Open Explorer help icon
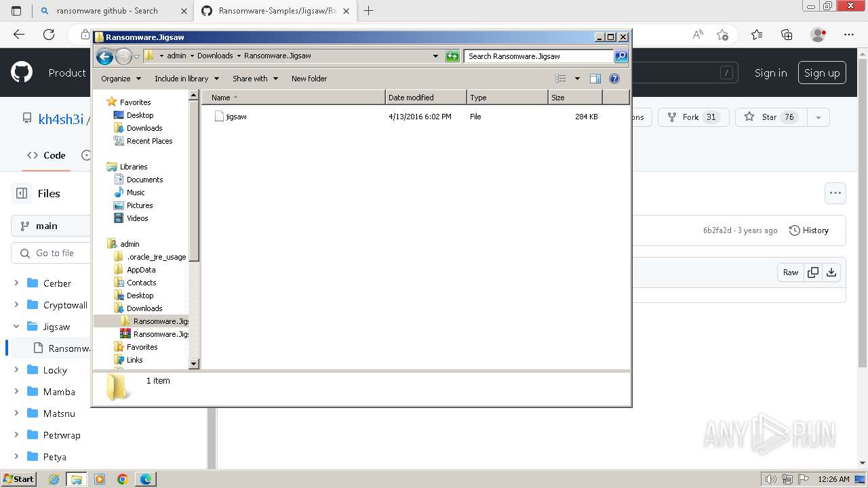 coord(614,79)
